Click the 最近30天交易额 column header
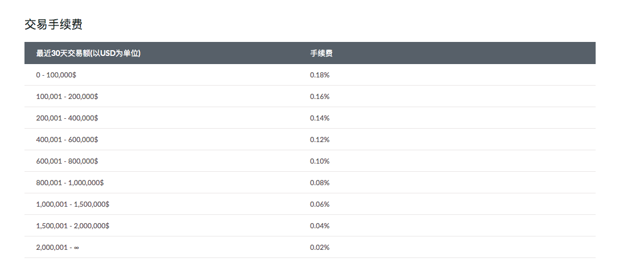Image resolution: width=644 pixels, height=279 pixels. [88, 53]
